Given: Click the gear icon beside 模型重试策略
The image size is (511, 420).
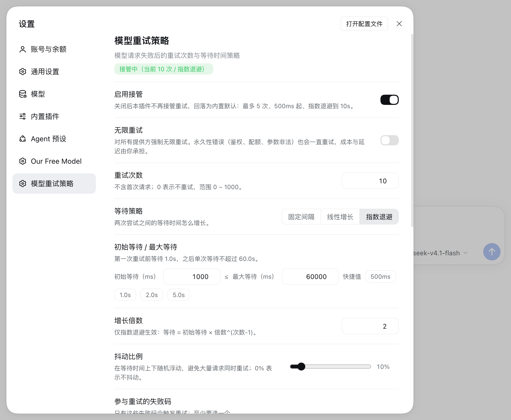Looking at the screenshot, I should click(23, 184).
